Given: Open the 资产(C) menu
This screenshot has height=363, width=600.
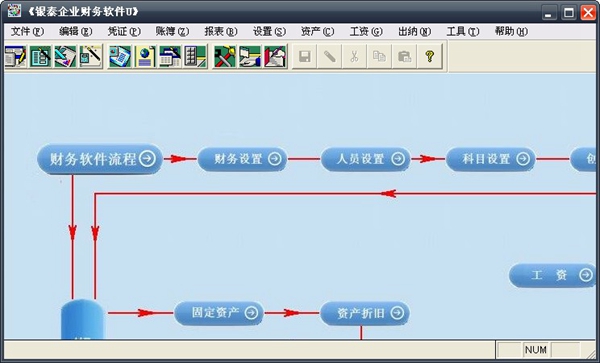Looking at the screenshot, I should [x=317, y=31].
